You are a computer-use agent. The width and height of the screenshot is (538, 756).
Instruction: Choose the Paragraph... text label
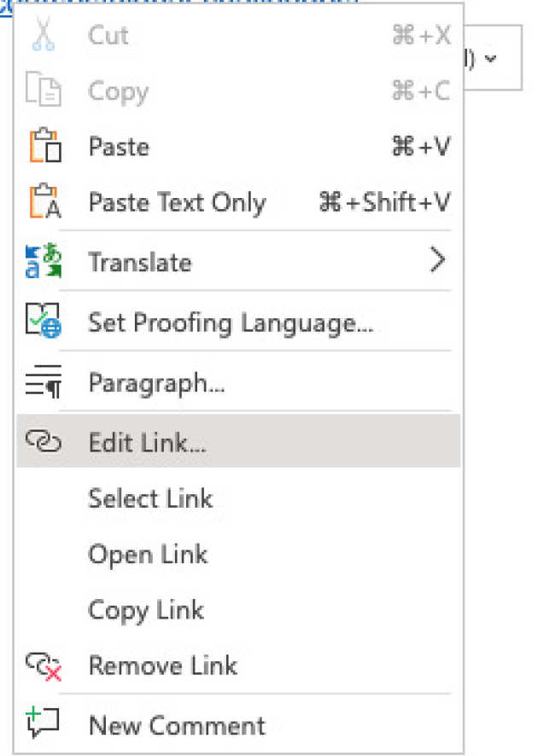pos(156,383)
